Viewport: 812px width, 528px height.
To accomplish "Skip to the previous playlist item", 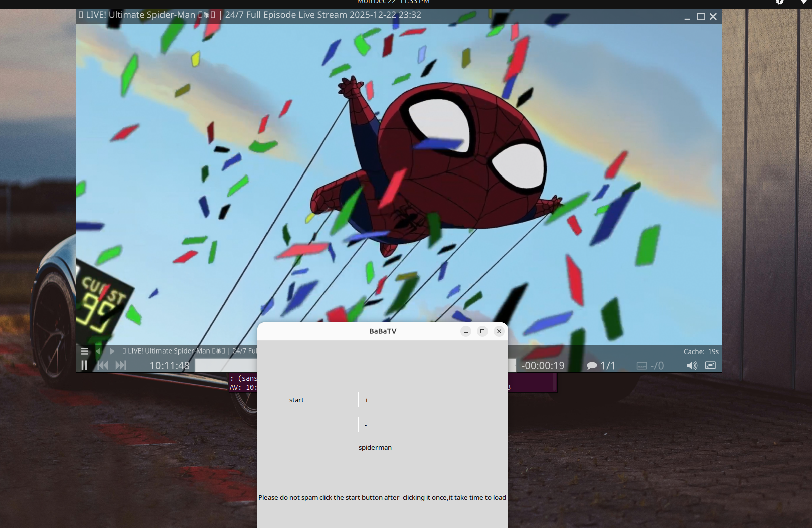I will (x=103, y=365).
